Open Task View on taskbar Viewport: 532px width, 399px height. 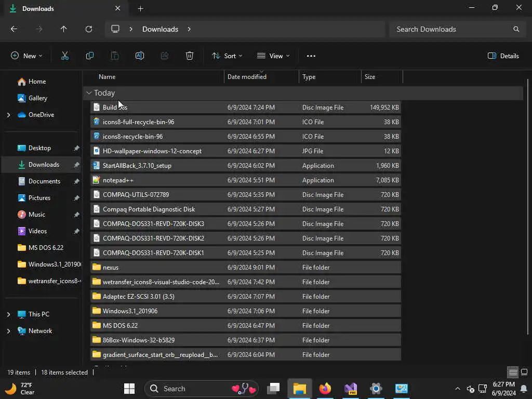tap(273, 389)
